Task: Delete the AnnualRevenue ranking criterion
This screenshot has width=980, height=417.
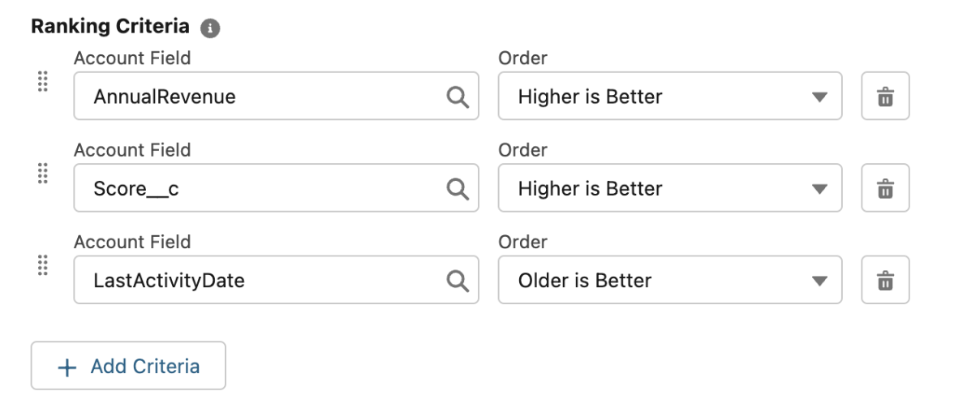Action: click(885, 97)
